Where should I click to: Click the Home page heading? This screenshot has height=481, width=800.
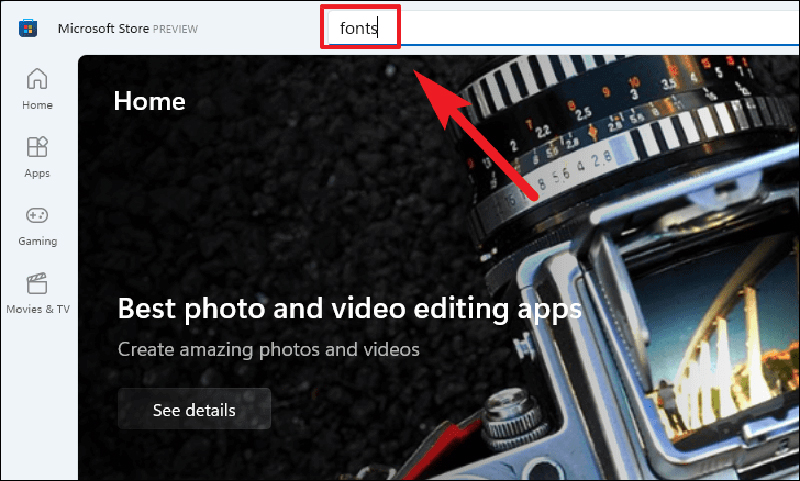pyautogui.click(x=149, y=101)
